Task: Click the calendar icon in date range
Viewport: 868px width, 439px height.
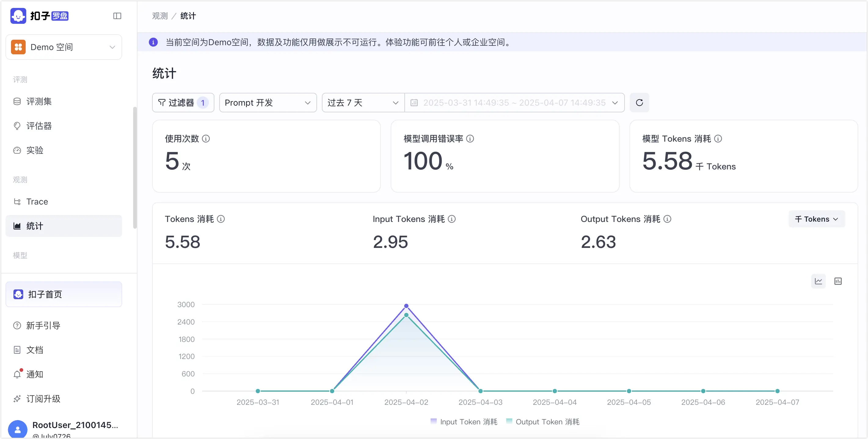Action: click(414, 102)
